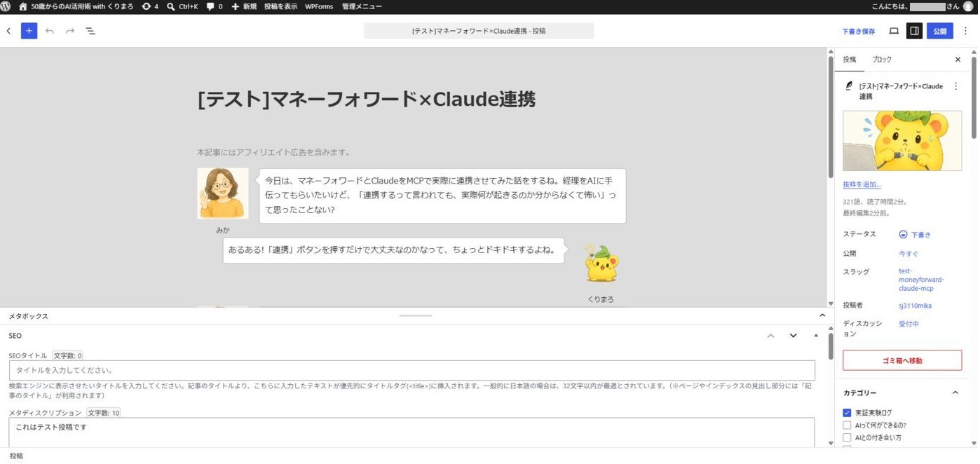Click the word and reading time text 321語、読了時間2分。
The height and width of the screenshot is (464, 980).
(x=876, y=201)
